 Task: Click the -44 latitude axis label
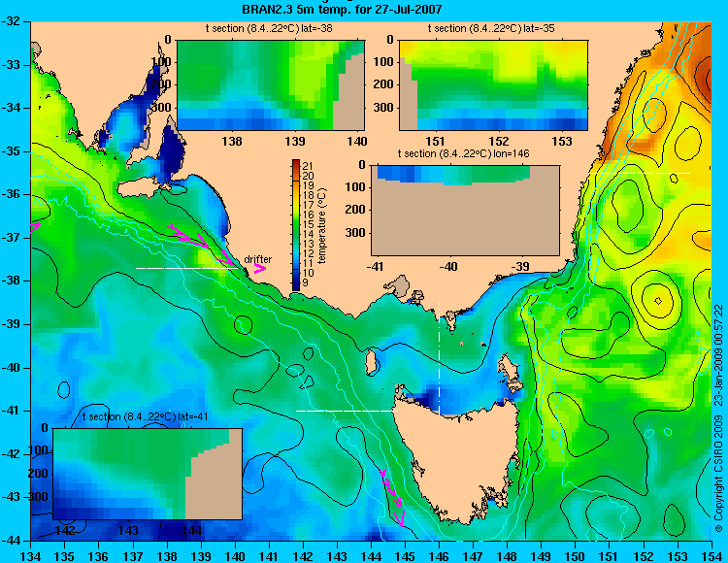[x=12, y=541]
